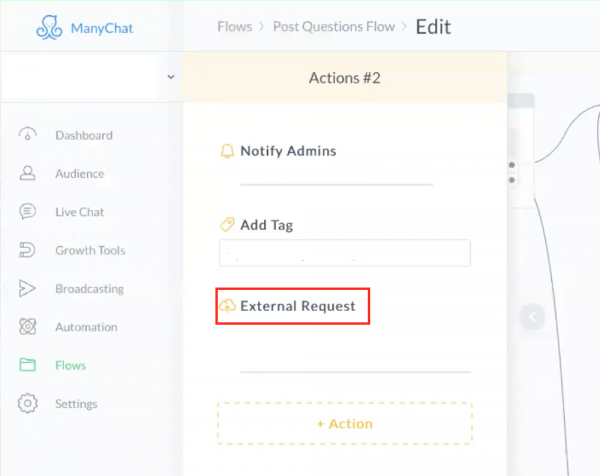Go to Flows breadcrumb
Image resolution: width=600 pixels, height=476 pixels.
[235, 26]
